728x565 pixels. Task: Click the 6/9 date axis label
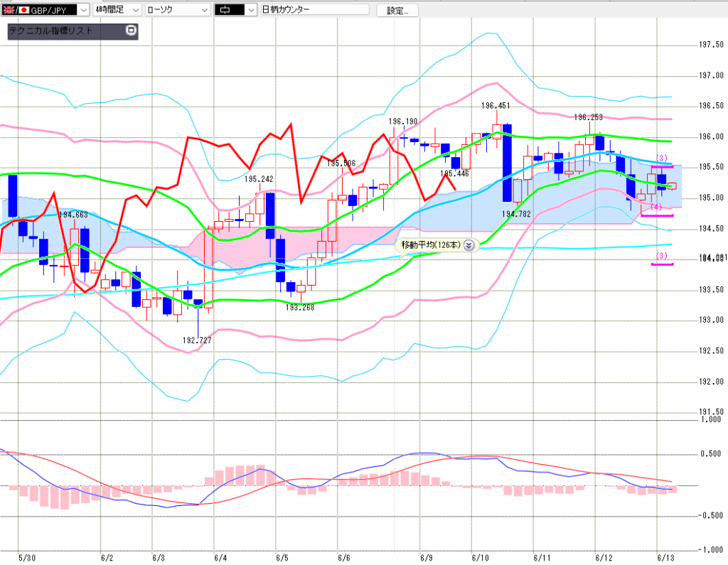click(x=427, y=558)
